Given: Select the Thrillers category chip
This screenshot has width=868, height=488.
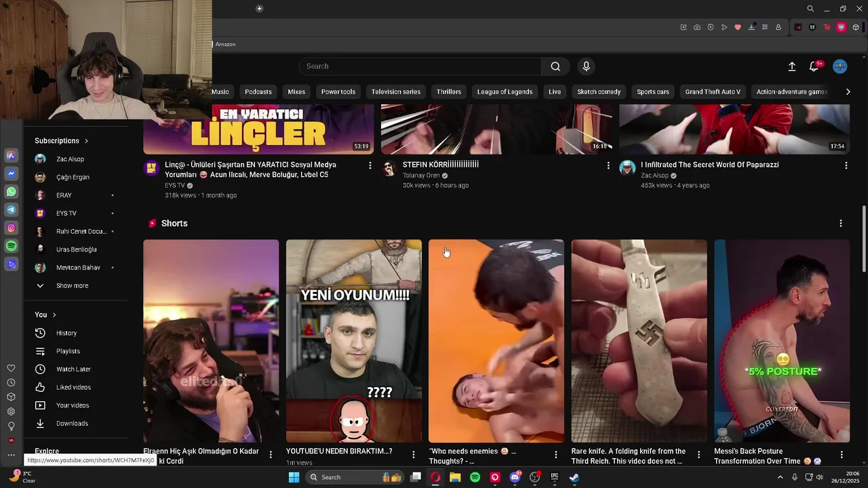Looking at the screenshot, I should pos(449,91).
